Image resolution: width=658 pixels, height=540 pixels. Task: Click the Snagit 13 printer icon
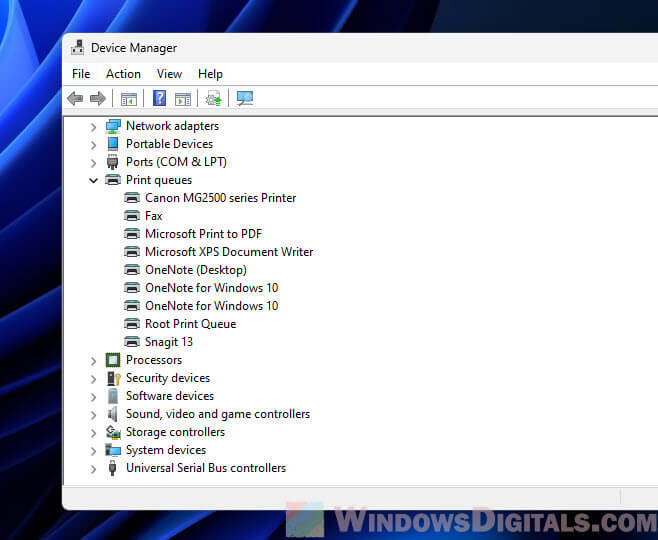(x=132, y=342)
